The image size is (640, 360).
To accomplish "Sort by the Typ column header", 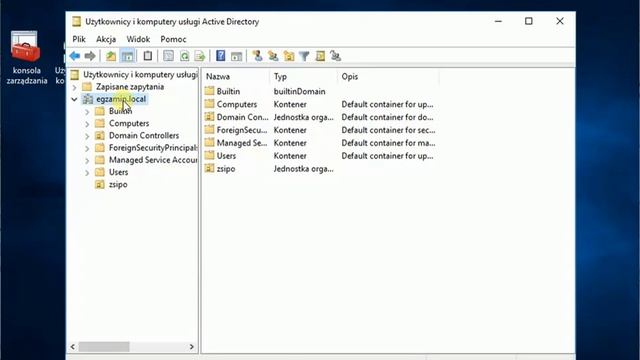I will tap(304, 77).
